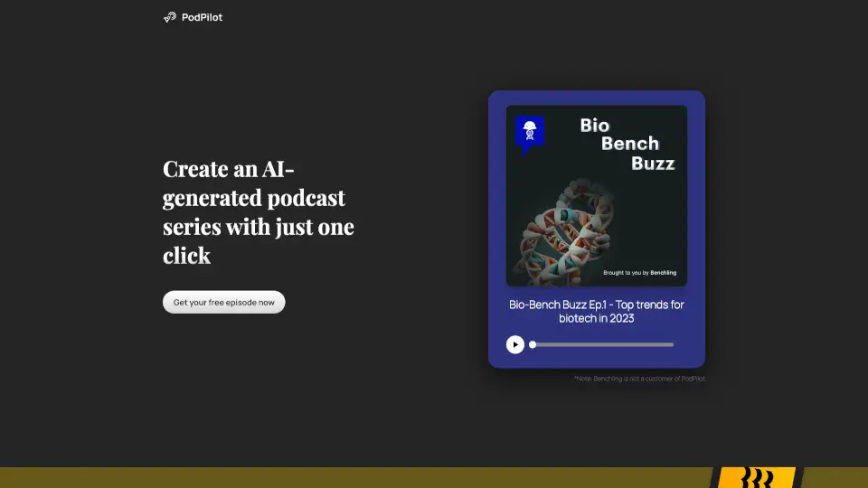Click the word Bench in the cover title

click(630, 145)
